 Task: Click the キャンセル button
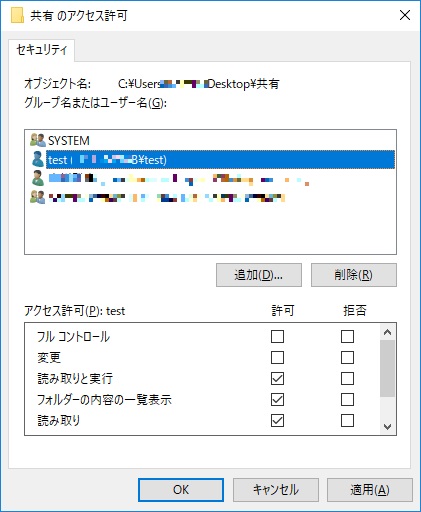click(276, 490)
